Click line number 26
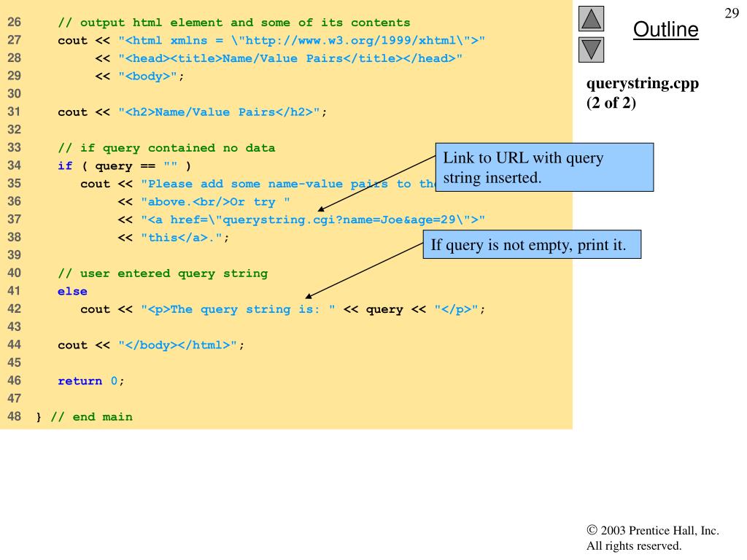This screenshot has height=560, width=747. tap(15, 22)
